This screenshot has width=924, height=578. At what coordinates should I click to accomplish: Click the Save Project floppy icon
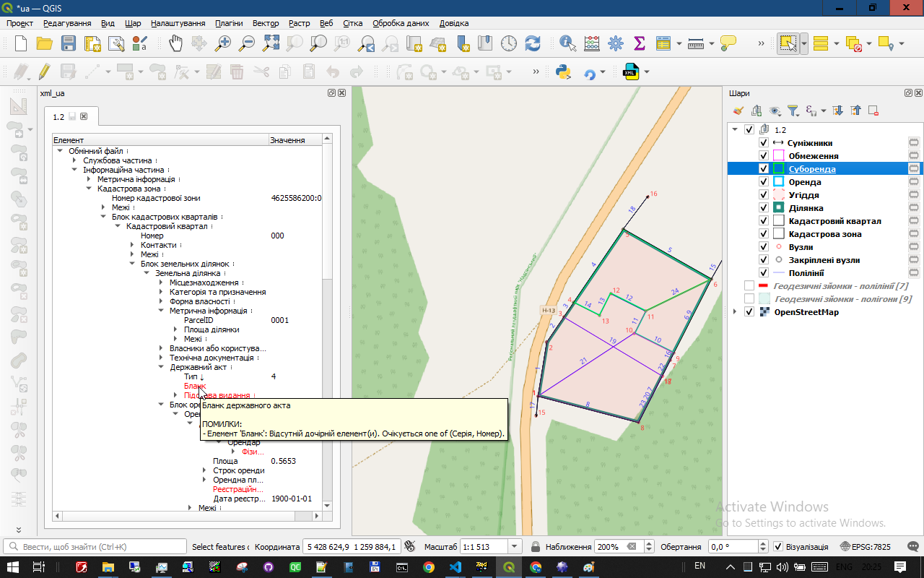68,43
